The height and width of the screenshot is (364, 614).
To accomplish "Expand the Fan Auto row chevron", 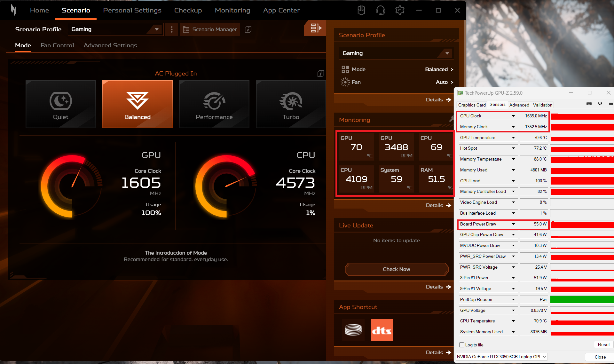I will tap(452, 82).
